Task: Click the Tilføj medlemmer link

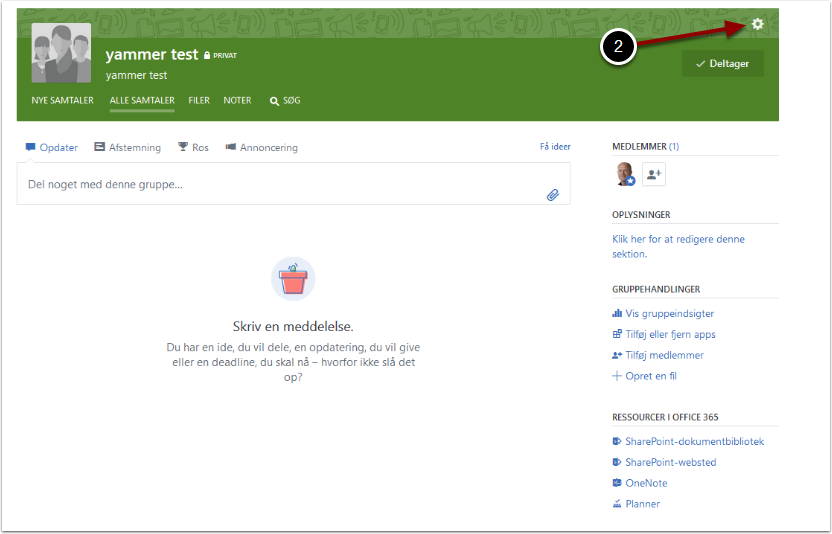Action: [658, 355]
